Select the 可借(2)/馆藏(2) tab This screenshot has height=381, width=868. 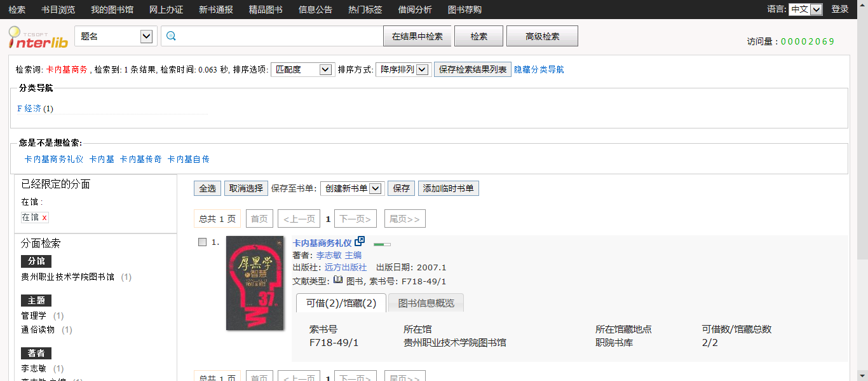[341, 303]
